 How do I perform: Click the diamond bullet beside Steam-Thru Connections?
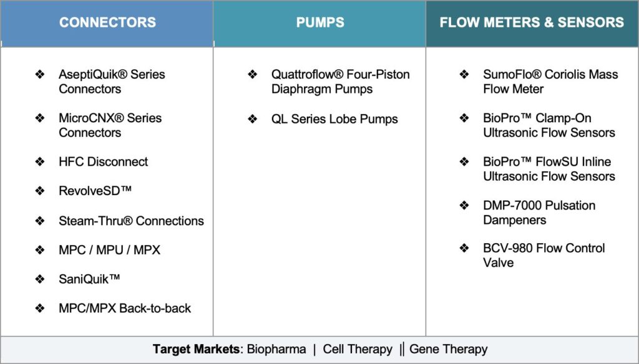pos(40,221)
